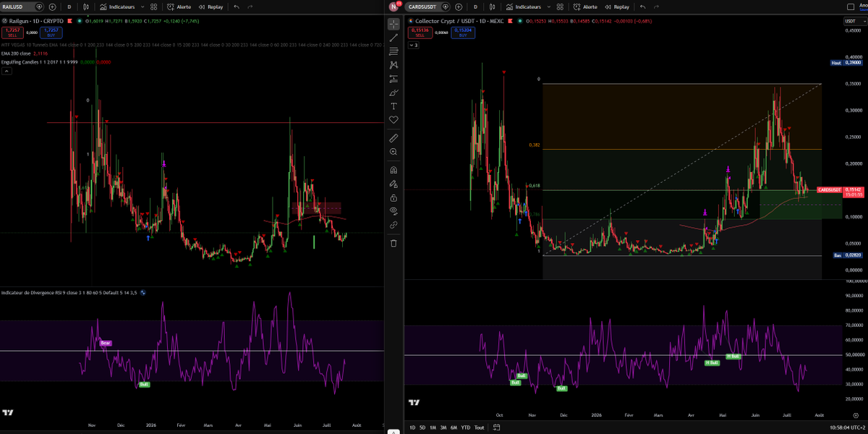Select the crosshair cursor tool
Viewport: 868px width, 434px height.
(x=393, y=23)
